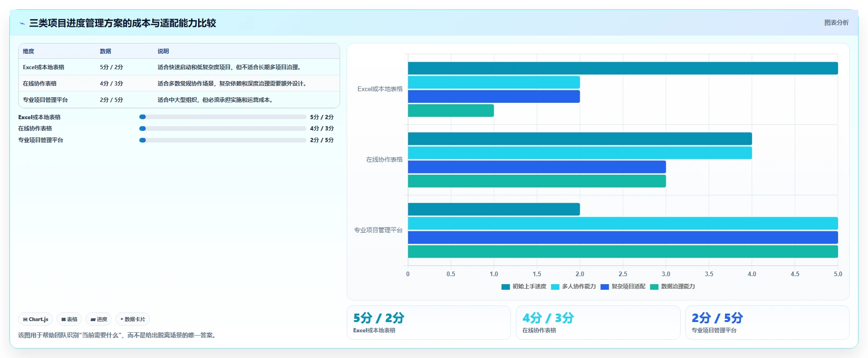Click the title 三类项目进度管理方案的成本与适配能力比较
Image resolution: width=868 pixels, height=358 pixels.
(122, 23)
